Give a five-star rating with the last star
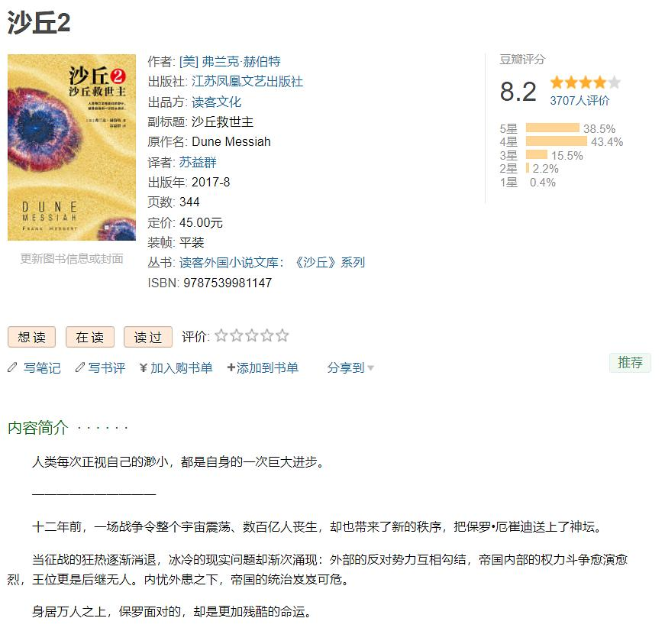Image resolution: width=665 pixels, height=644 pixels. click(282, 335)
